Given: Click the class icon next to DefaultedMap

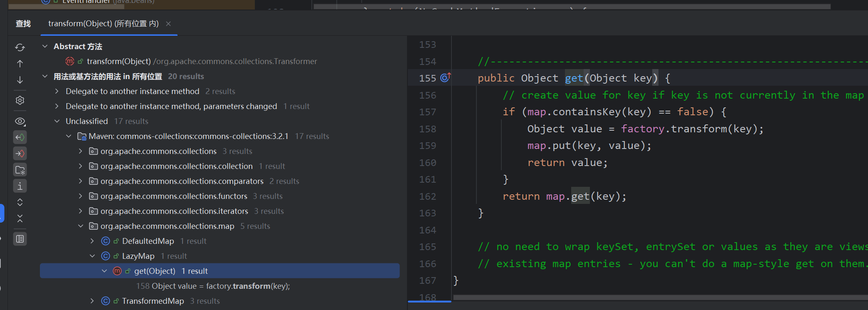Looking at the screenshot, I should [x=106, y=241].
